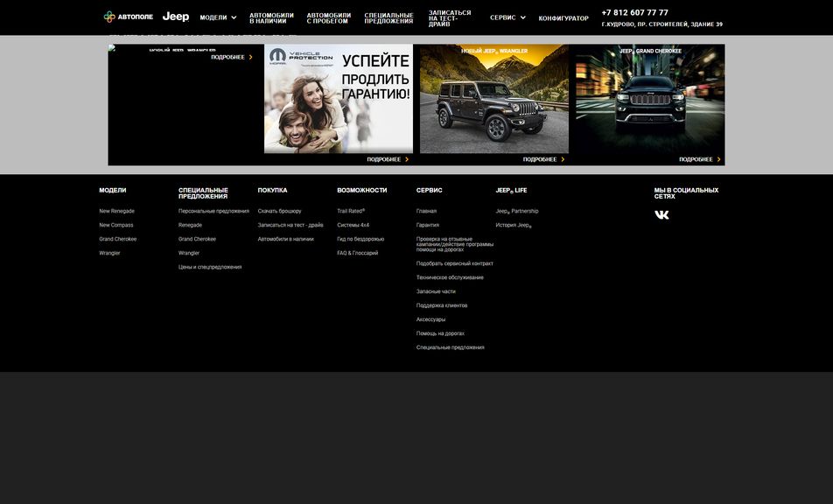Image resolution: width=833 pixels, height=504 pixels.
Task: Open Grand Cherokee in the footer Модели column
Action: pos(118,239)
